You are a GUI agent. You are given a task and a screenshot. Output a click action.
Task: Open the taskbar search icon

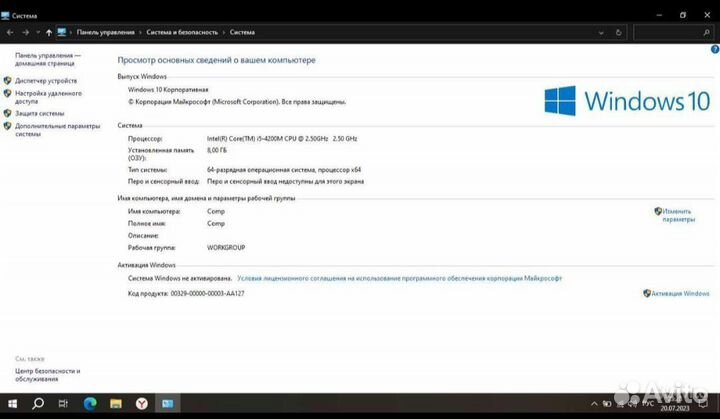point(38,402)
